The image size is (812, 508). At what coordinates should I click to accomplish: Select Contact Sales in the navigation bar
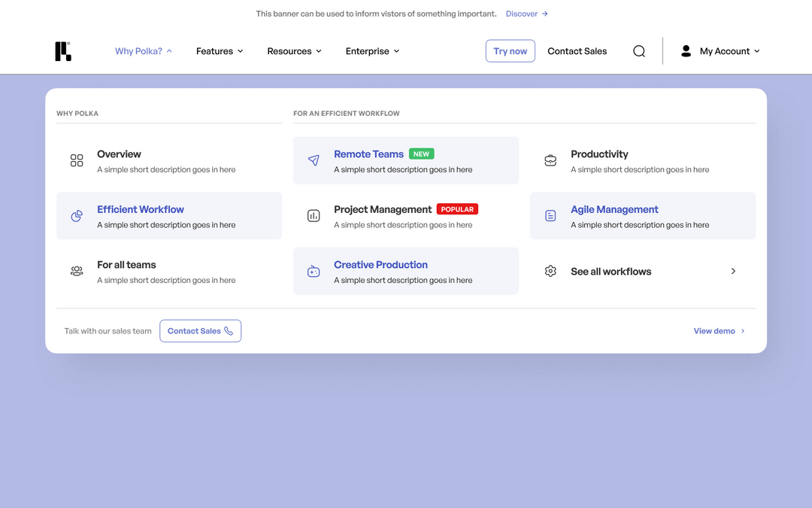pyautogui.click(x=577, y=50)
